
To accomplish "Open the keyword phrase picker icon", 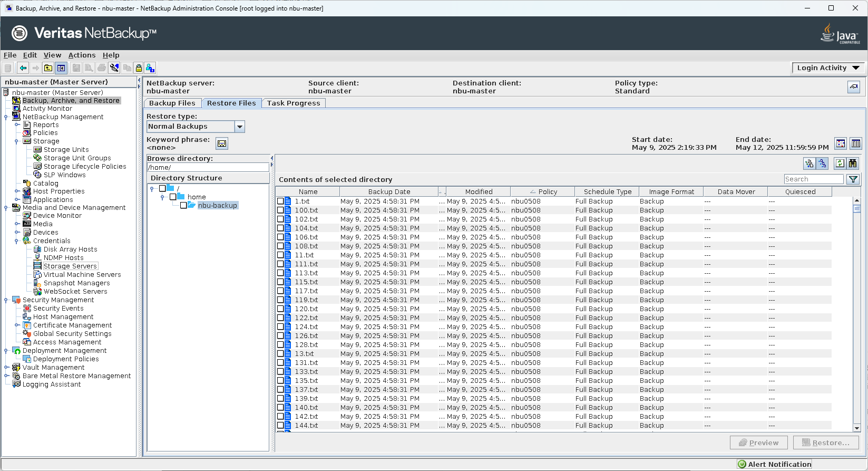I will click(222, 143).
